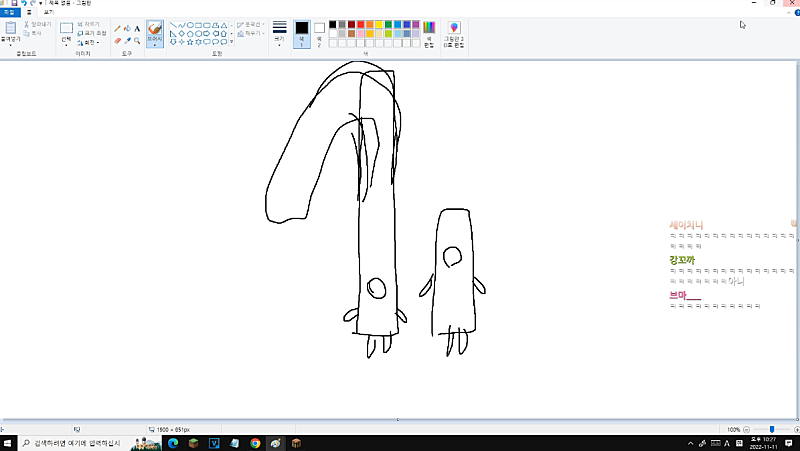Open Edit colors palette
This screenshot has width=800, height=451.
(x=429, y=32)
